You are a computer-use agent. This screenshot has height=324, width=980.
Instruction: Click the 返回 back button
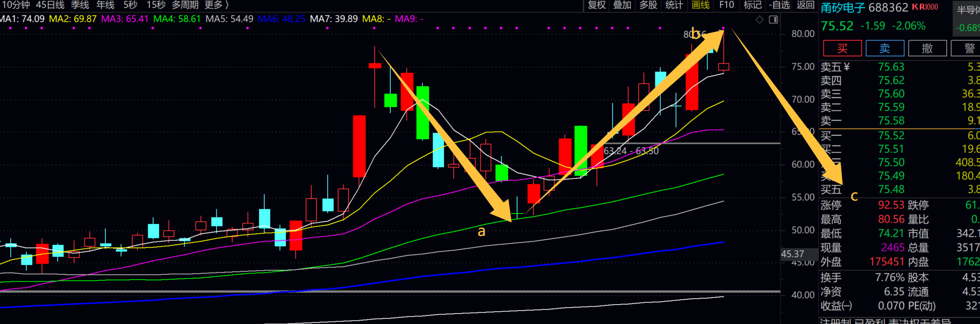805,5
